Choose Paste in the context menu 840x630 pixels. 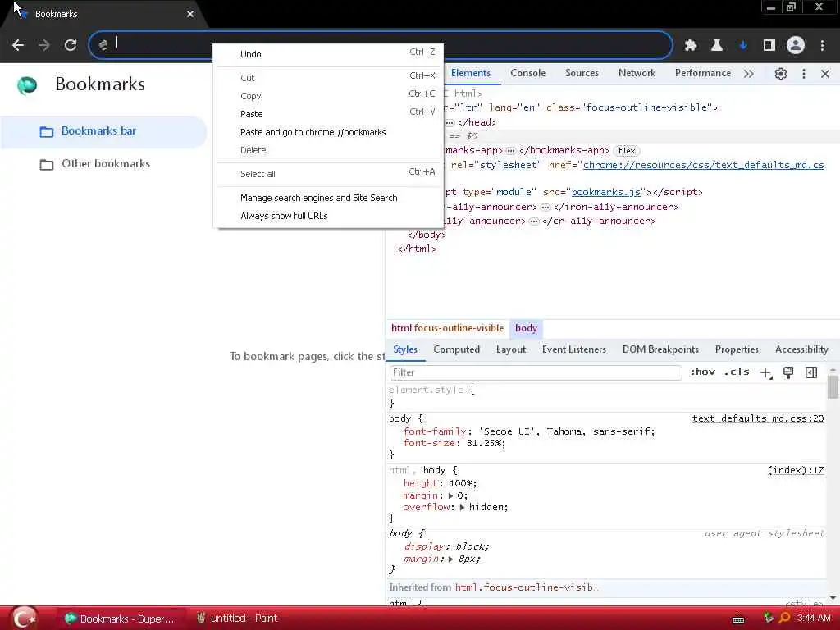pyautogui.click(x=328, y=114)
